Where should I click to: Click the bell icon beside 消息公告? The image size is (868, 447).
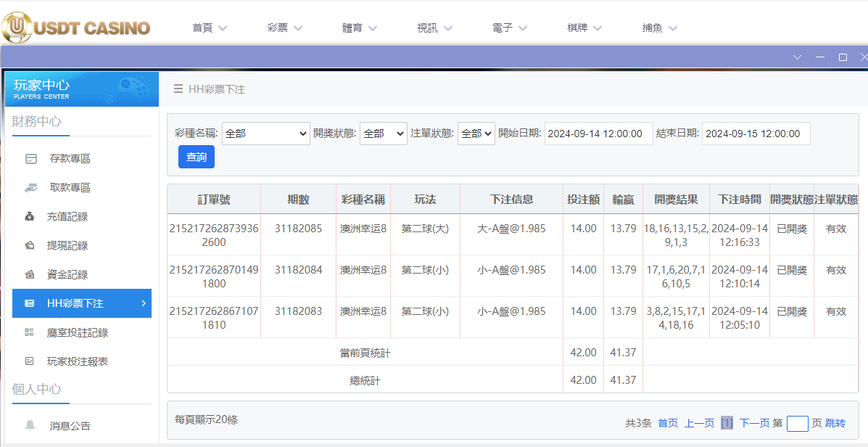[x=30, y=426]
